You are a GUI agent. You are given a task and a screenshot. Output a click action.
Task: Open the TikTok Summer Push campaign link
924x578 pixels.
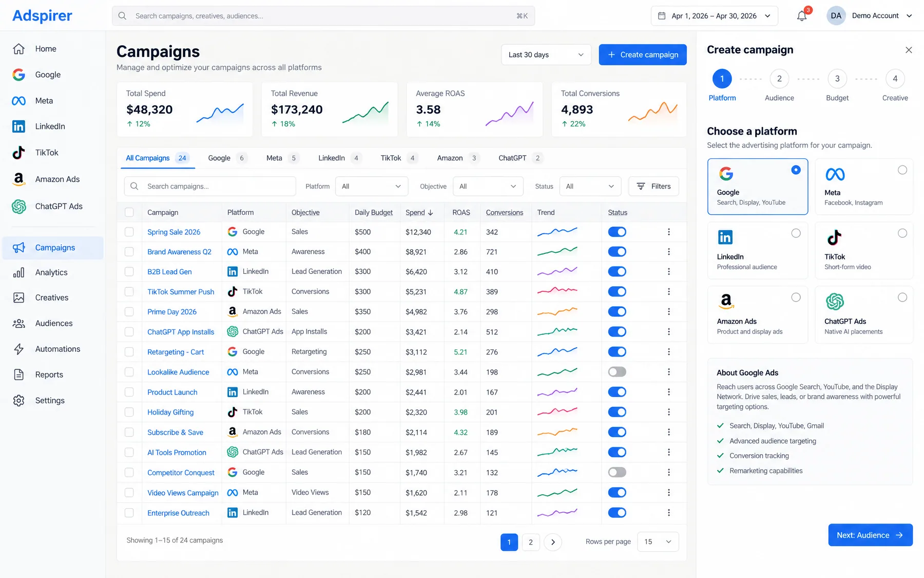(181, 292)
